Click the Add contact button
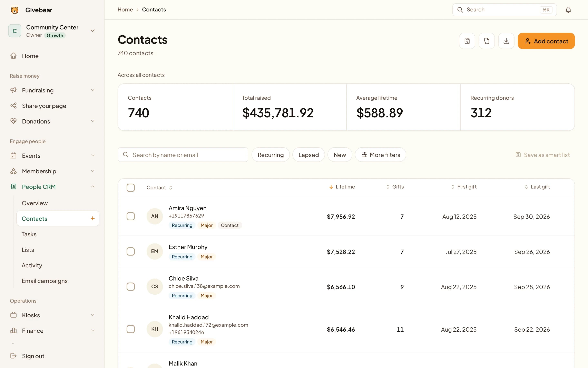Image resolution: width=588 pixels, height=368 pixels. (x=546, y=41)
